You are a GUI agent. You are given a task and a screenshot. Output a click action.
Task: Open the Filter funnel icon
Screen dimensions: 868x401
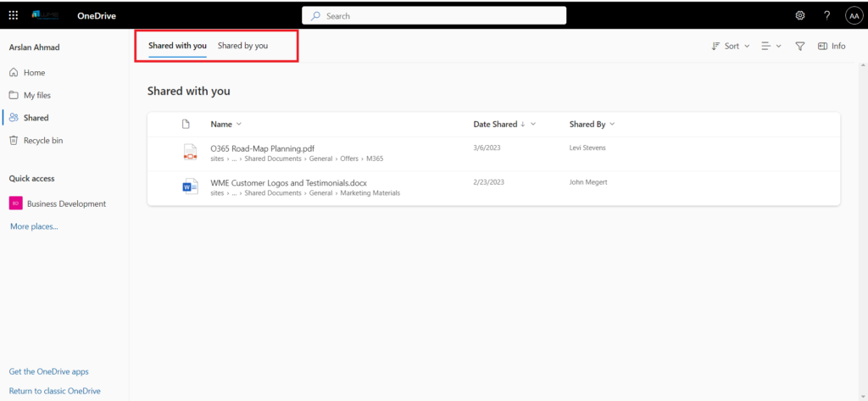coord(800,46)
